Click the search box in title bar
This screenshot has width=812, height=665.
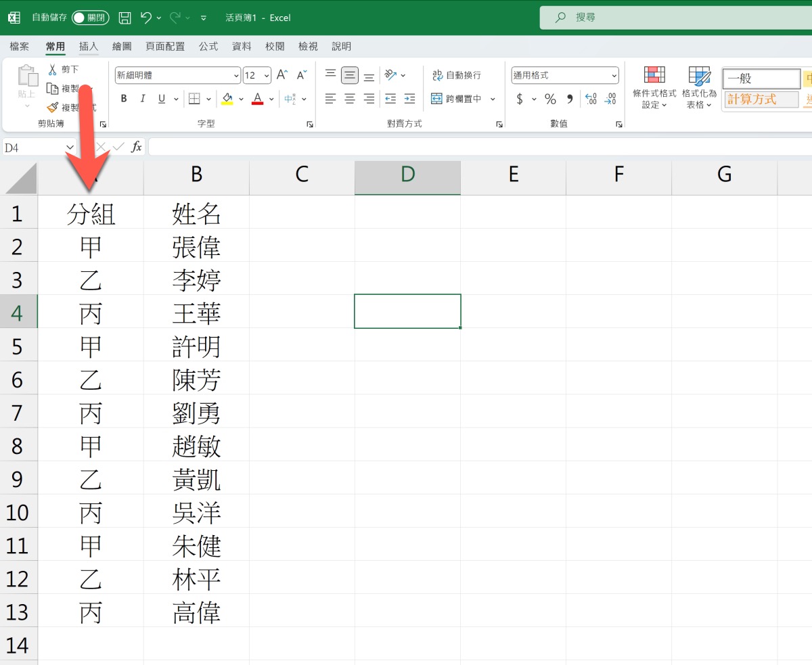(x=677, y=18)
